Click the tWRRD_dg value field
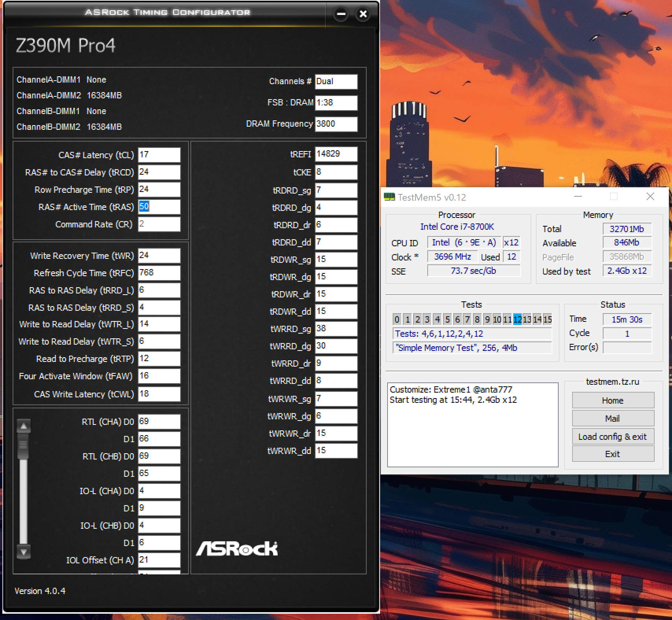This screenshot has width=672, height=620. coord(336,346)
